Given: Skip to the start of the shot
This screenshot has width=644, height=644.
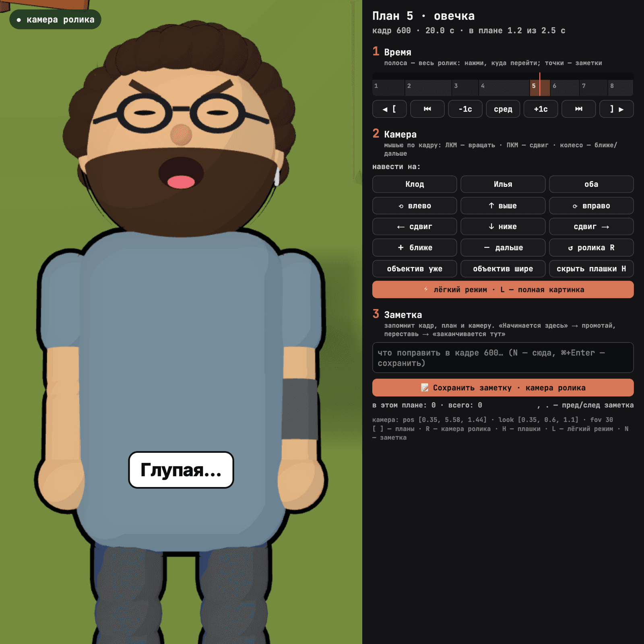Looking at the screenshot, I should (x=427, y=109).
